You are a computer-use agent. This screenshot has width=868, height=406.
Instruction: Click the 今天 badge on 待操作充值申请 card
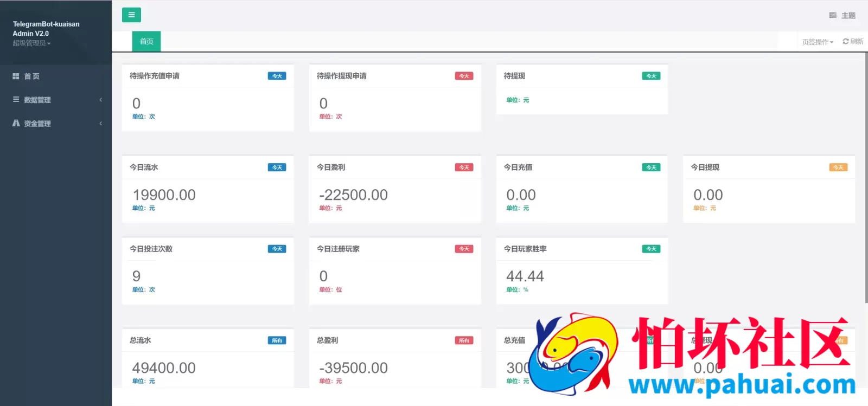(x=277, y=76)
